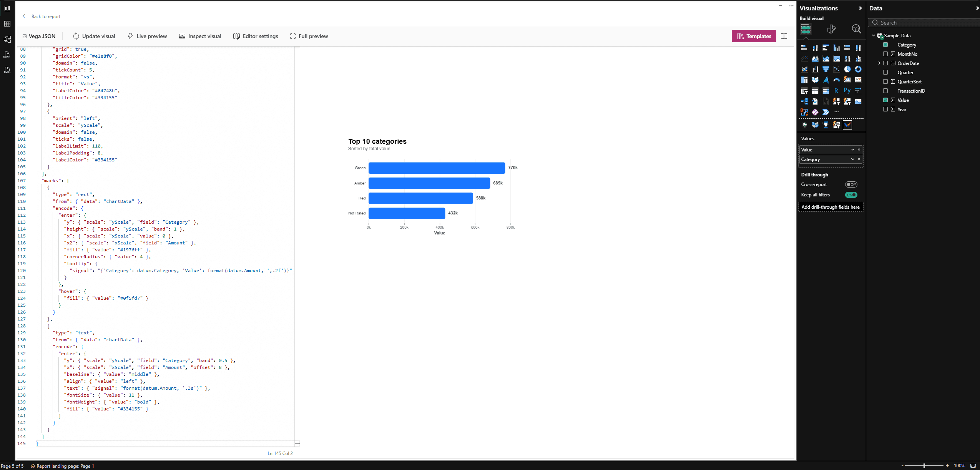Turn off Keep all filters toggle
The image size is (980, 470).
coord(851,195)
